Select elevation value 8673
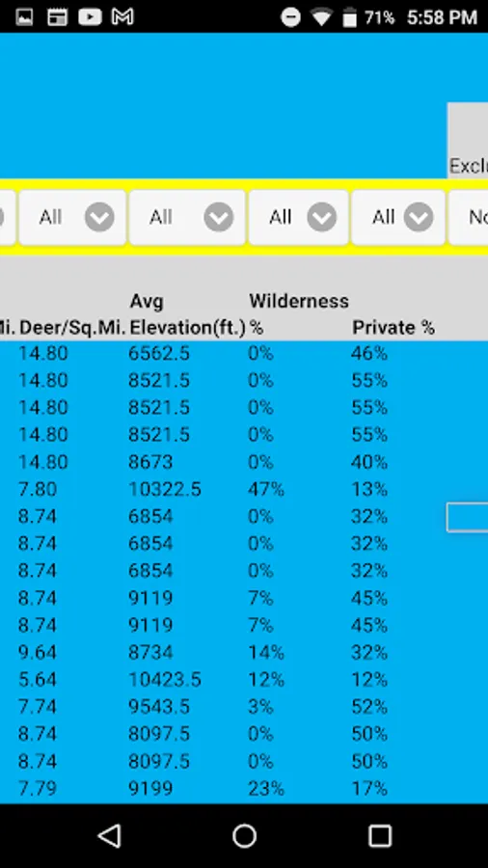The image size is (488, 868). point(150,462)
